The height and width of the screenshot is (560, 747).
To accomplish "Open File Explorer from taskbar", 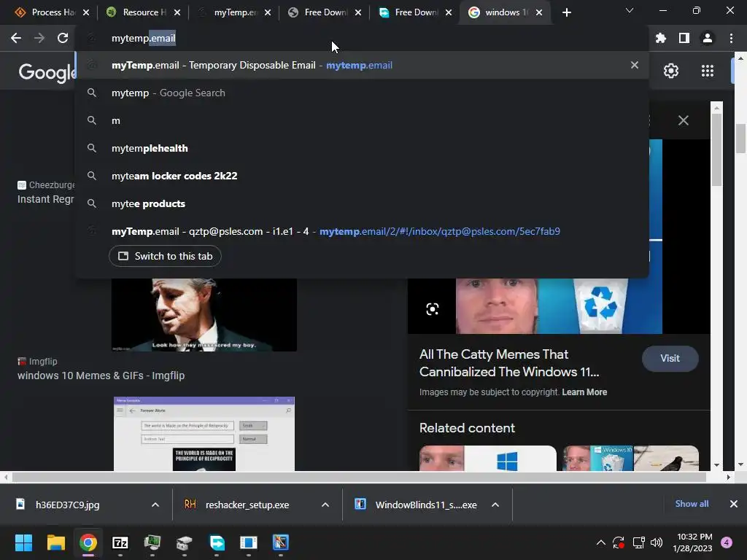I will pyautogui.click(x=55, y=542).
